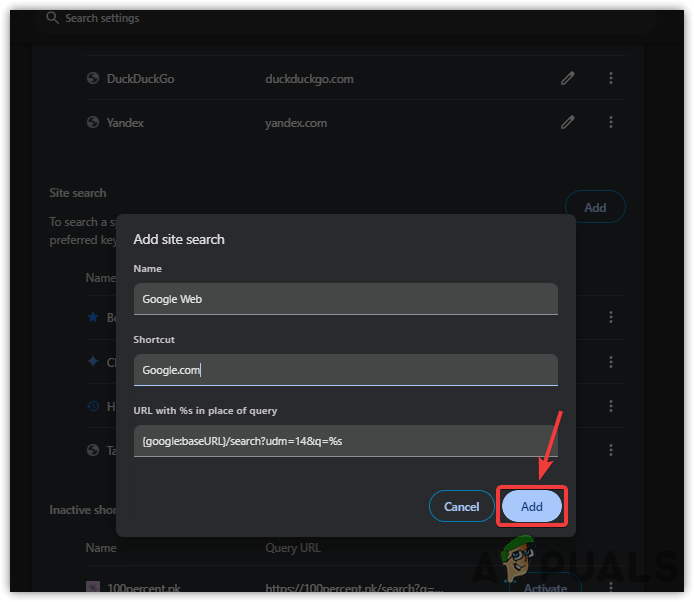Click the magnifier icon in Search settings
Image resolution: width=694 pixels, height=602 pixels.
[52, 18]
